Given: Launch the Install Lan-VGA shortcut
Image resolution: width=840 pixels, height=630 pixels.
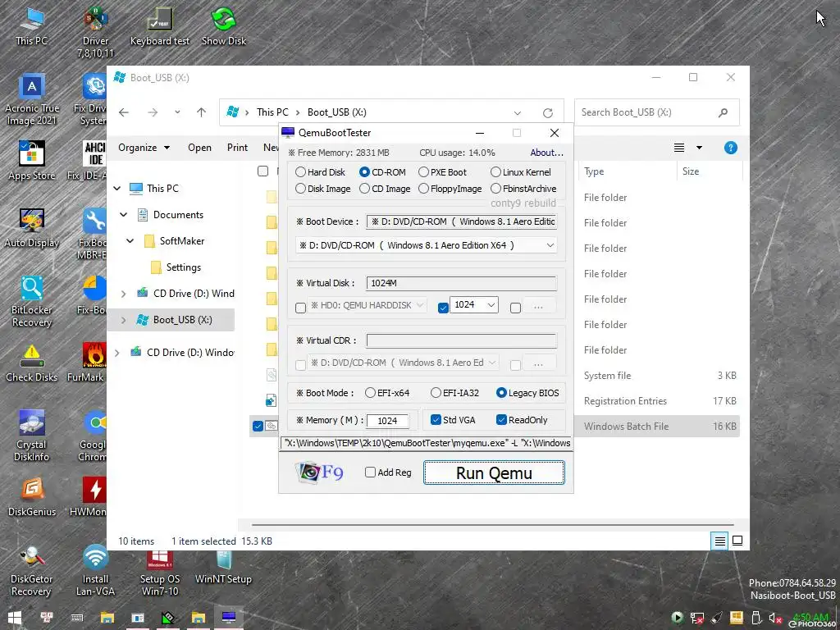Looking at the screenshot, I should click(95, 571).
